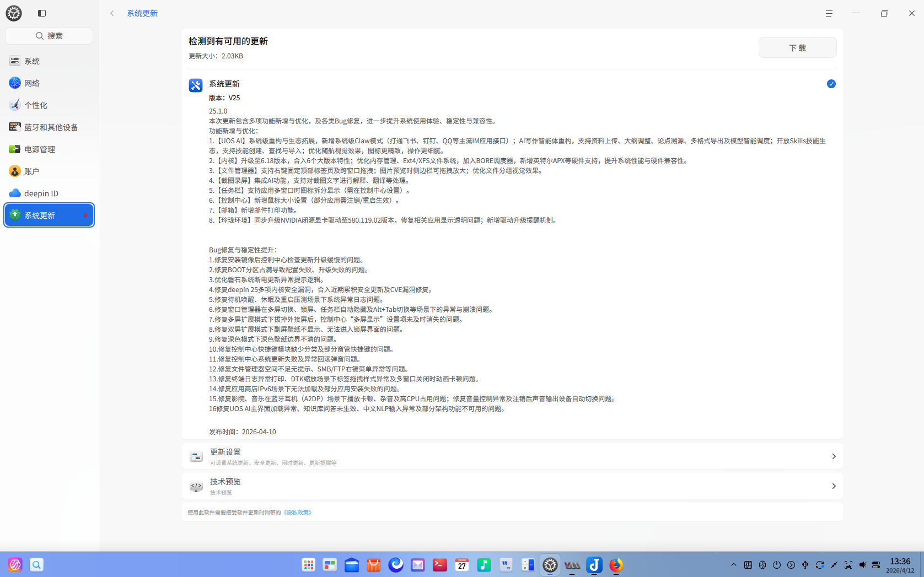Click the volume speaker tray icon
Image resolution: width=924 pixels, height=577 pixels.
click(x=863, y=565)
